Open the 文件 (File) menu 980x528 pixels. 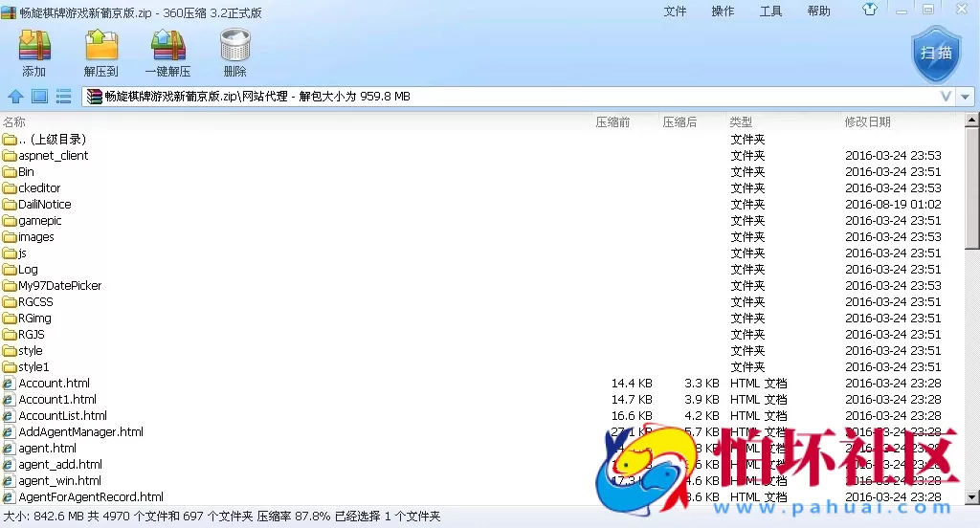point(675,11)
